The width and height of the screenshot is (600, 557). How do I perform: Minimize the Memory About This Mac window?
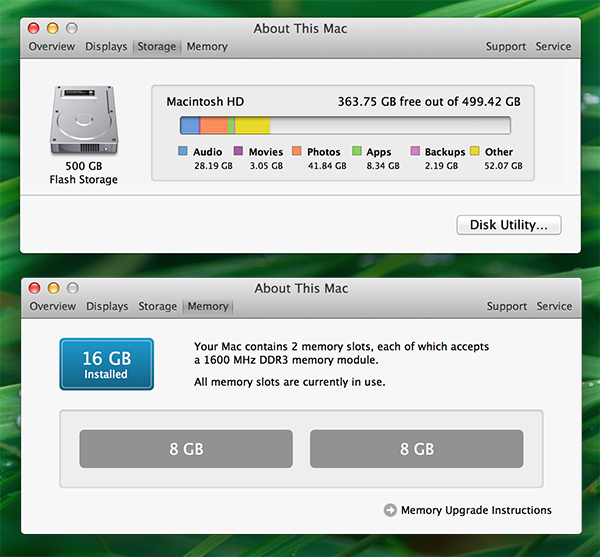pos(54,288)
